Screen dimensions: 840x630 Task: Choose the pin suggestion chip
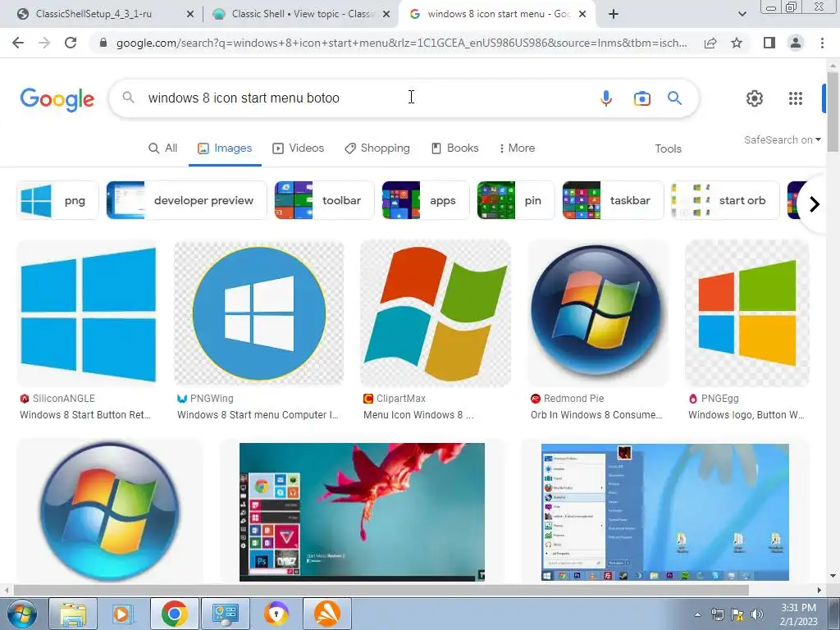515,200
